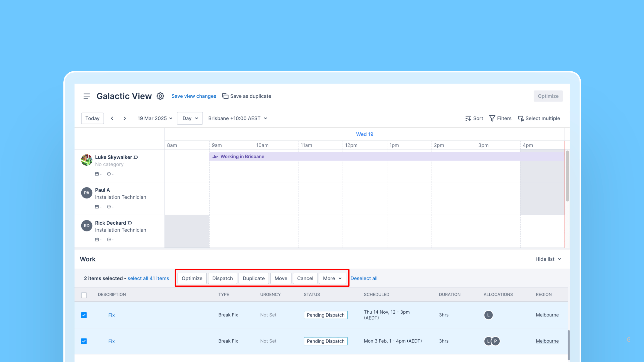The height and width of the screenshot is (362, 644).
Task: Click the URGENCY column header
Action: [270, 295]
